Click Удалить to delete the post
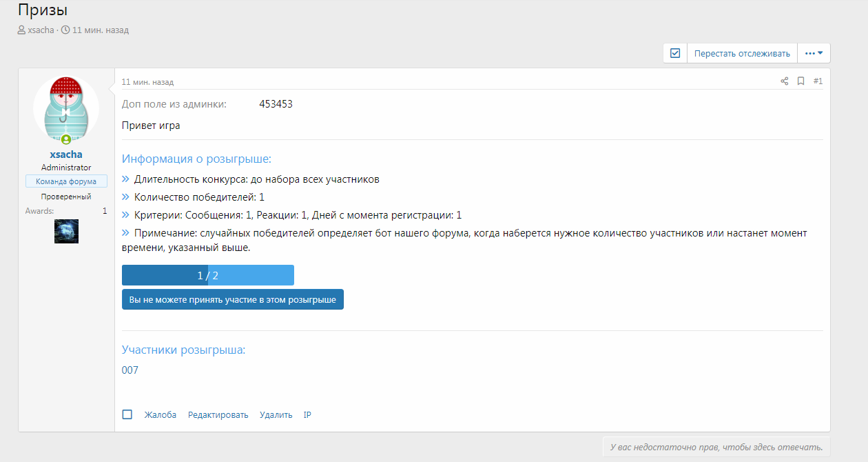Image resolution: width=868 pixels, height=462 pixels. pos(276,415)
